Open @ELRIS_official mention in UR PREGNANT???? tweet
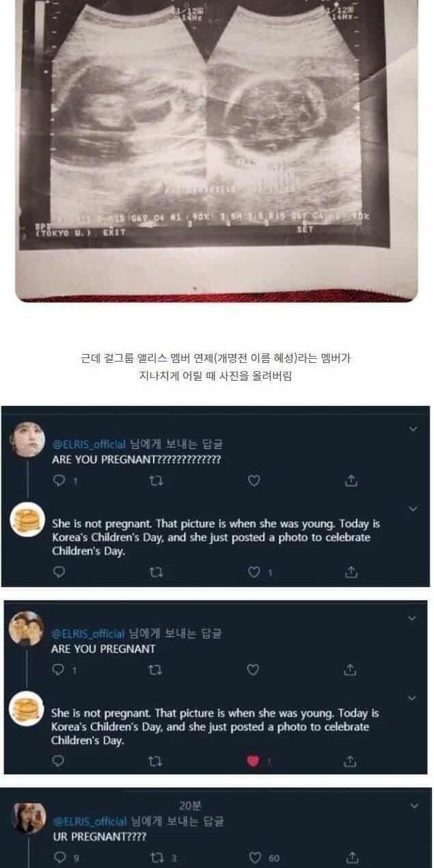The height and width of the screenshot is (868, 434). pyautogui.click(x=89, y=822)
